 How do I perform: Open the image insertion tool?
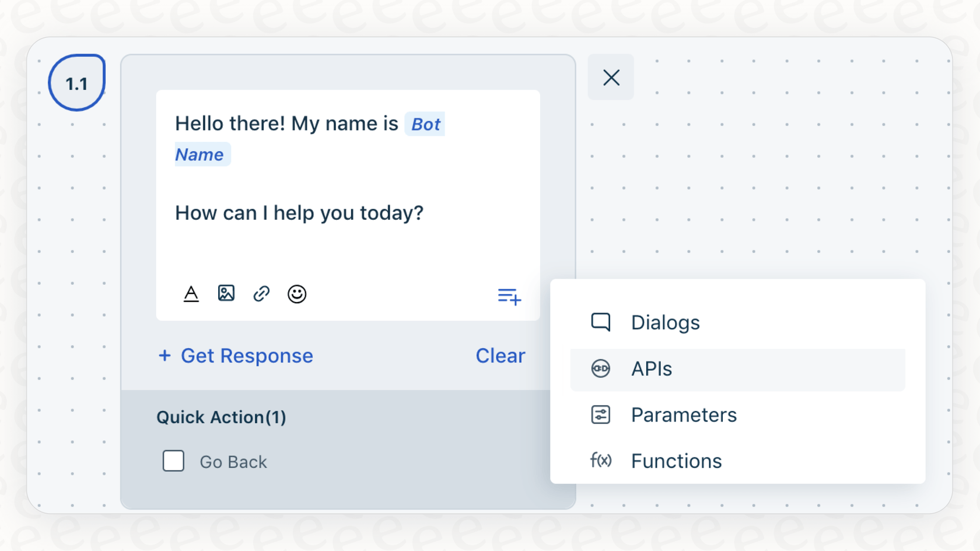coord(226,294)
